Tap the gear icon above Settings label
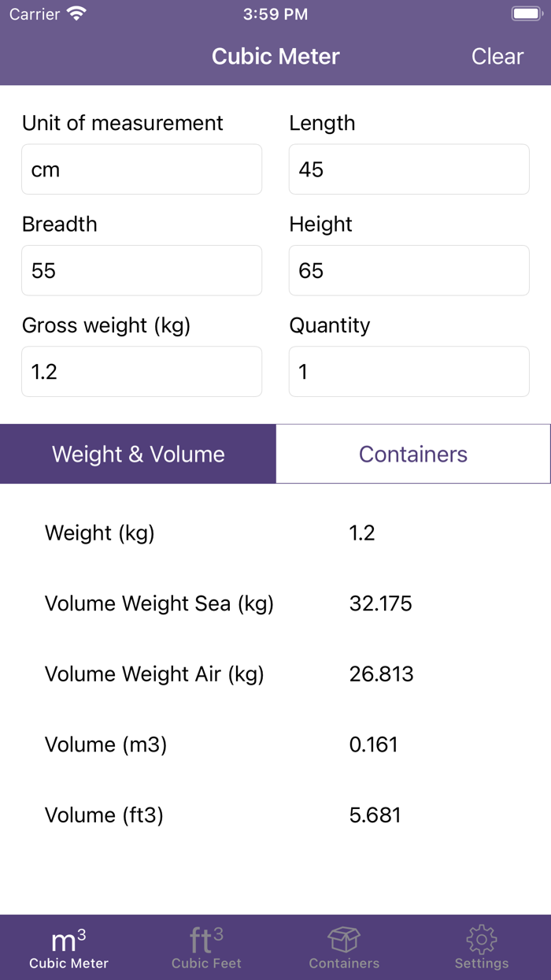This screenshot has width=551, height=980. coord(481,938)
